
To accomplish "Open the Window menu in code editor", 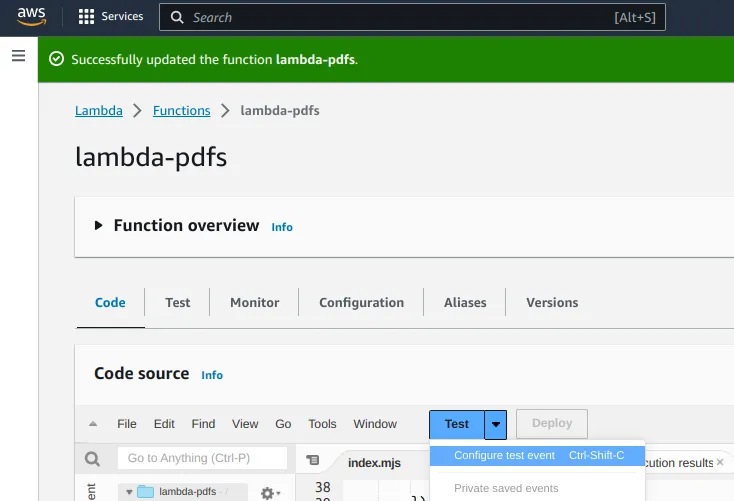I will (x=375, y=424).
